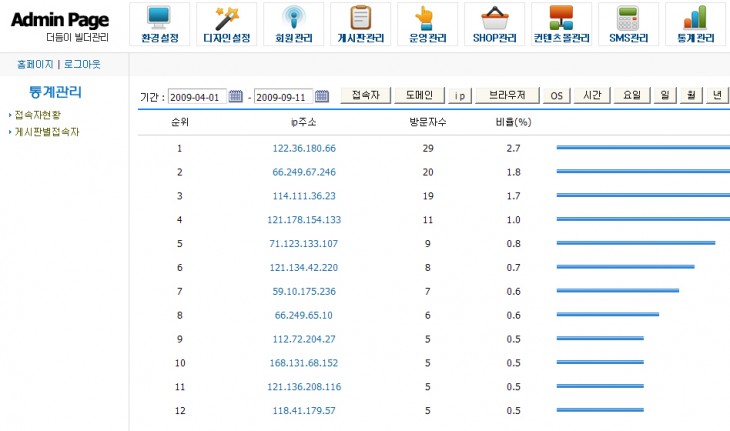Switch to the 브라우저 statistics tab
This screenshot has height=431, width=730.
click(x=507, y=96)
